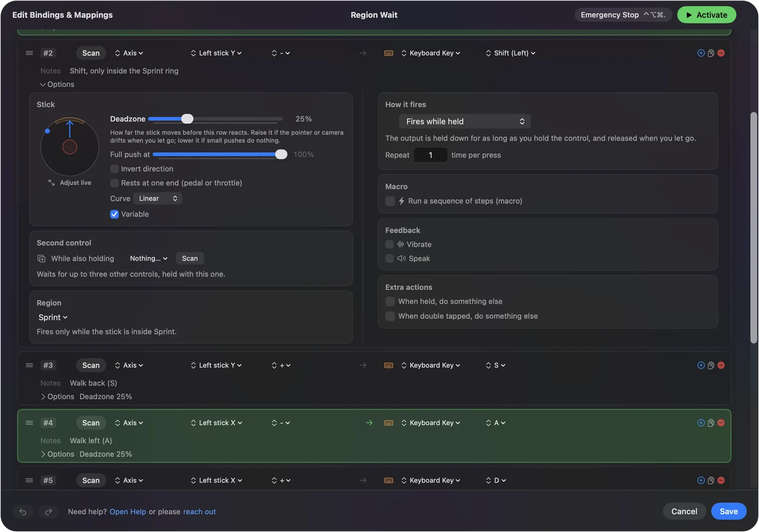This screenshot has width=759, height=532.
Task: Open the Shift (Left) key dropdown
Action: click(511, 53)
